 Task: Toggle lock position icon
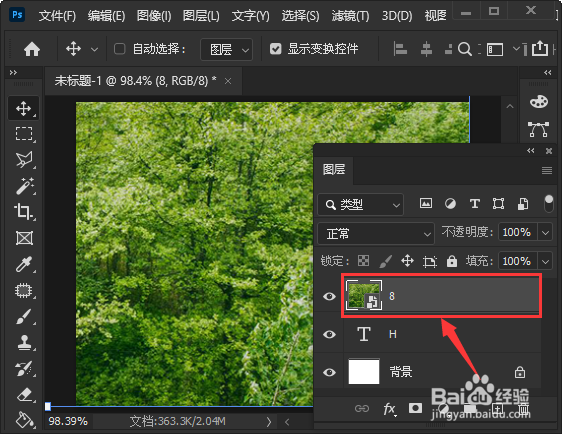click(407, 261)
